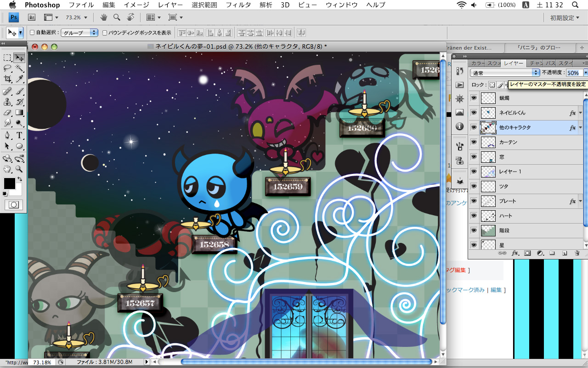Select the Move tool in the toolbox
This screenshot has height=368, width=588.
19,58
